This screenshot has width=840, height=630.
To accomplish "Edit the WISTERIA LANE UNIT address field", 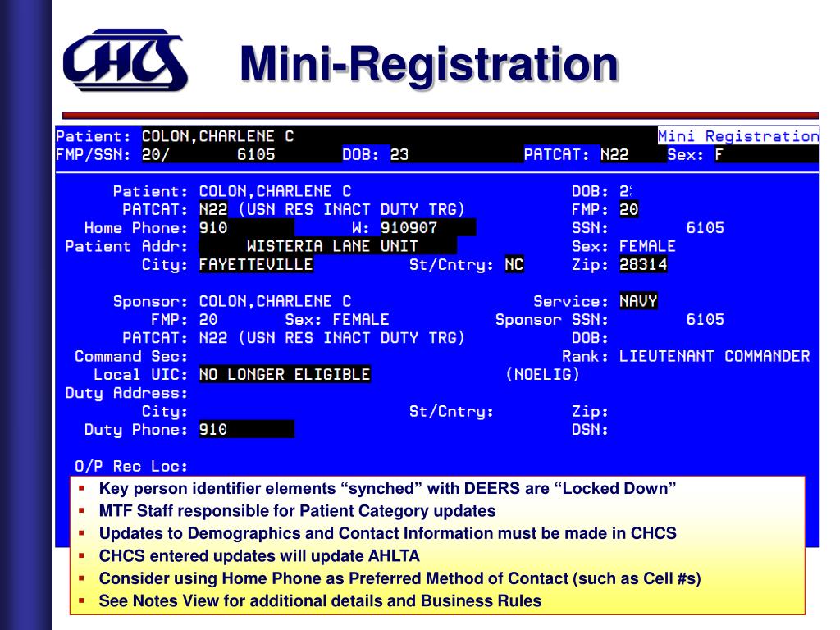I will click(x=328, y=246).
